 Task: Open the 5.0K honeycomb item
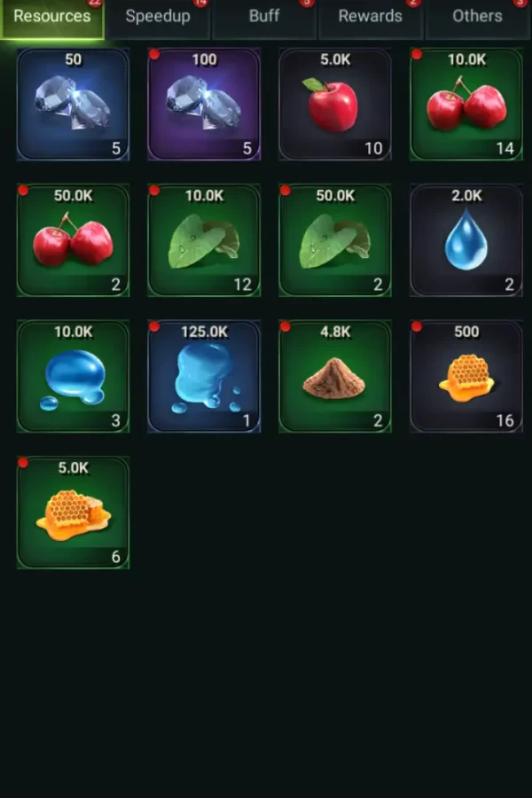73,512
